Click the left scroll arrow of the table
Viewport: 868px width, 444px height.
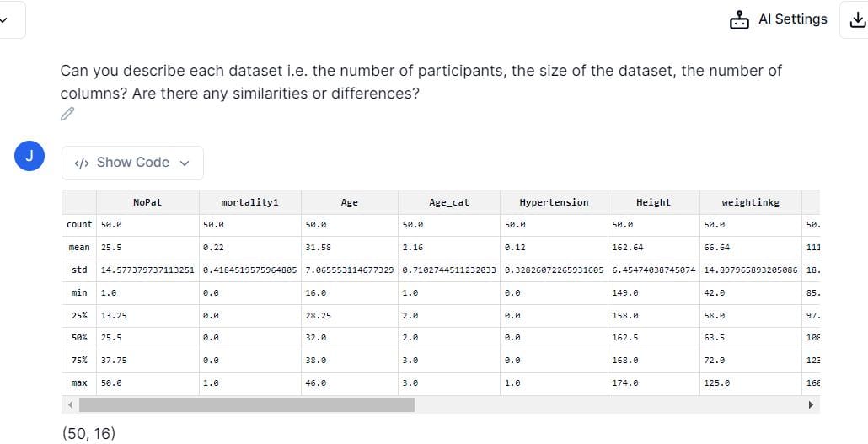point(70,404)
